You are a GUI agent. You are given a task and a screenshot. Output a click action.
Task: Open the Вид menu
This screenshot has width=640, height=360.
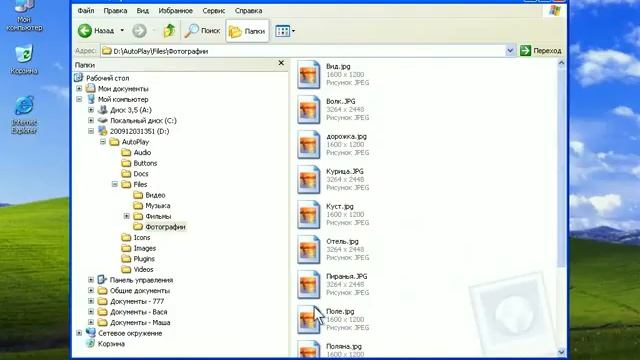coord(142,11)
